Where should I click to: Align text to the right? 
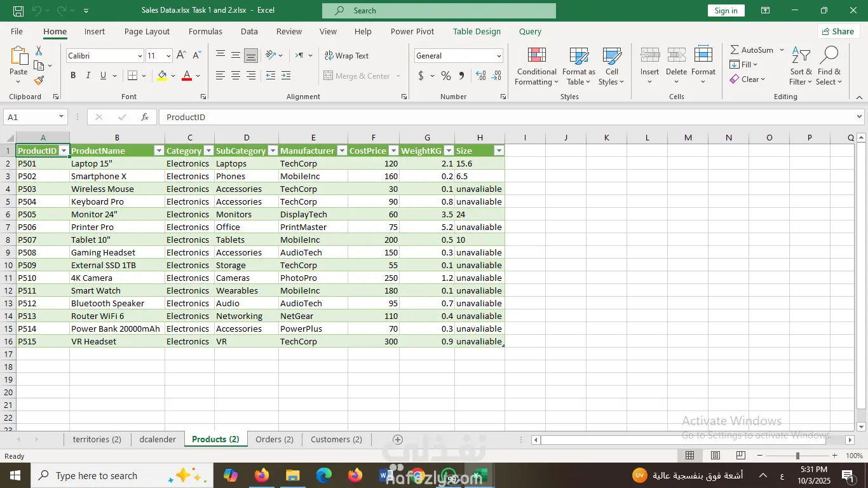(x=251, y=76)
